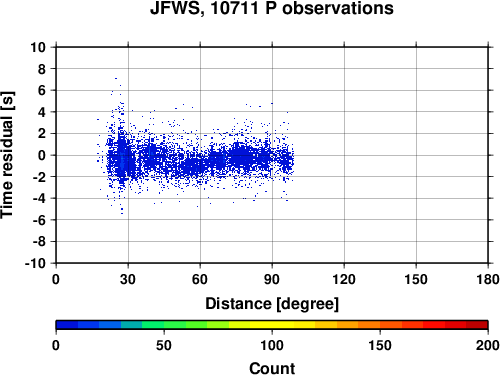Click the yellow segment of the colorbar
Image resolution: width=500 pixels, height=375 pixels.
(x=272, y=325)
